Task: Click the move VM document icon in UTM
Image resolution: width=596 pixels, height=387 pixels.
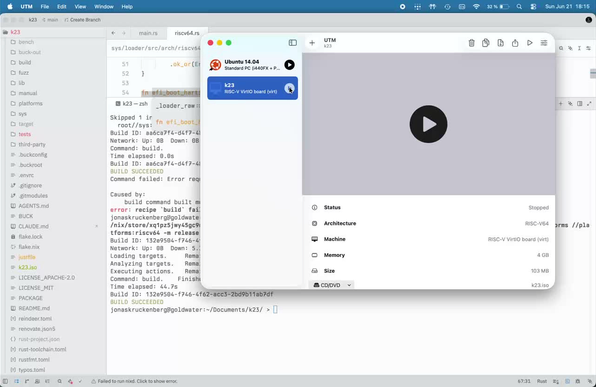Action: (x=501, y=43)
